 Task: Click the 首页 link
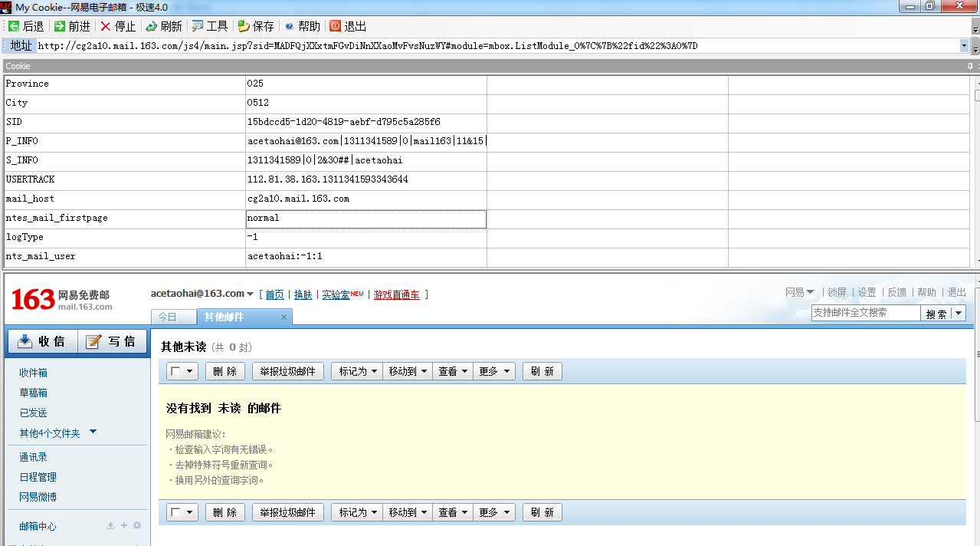[274, 294]
